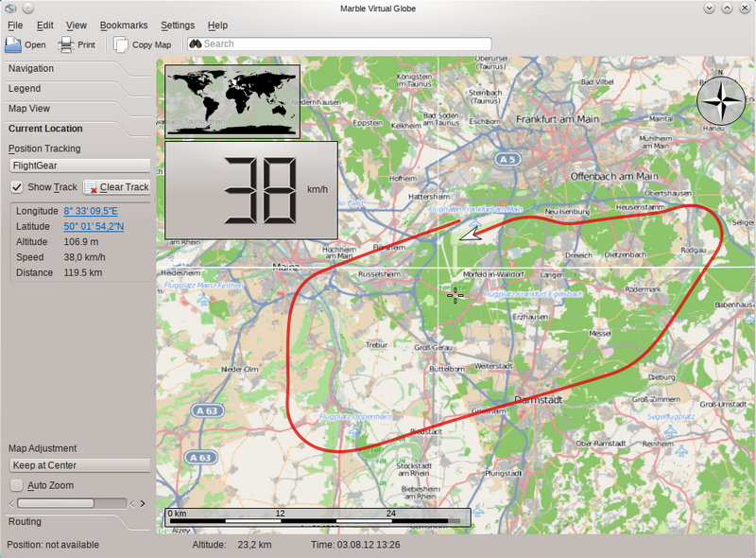The width and height of the screenshot is (756, 558).
Task: Open the Edit menu
Action: [x=44, y=26]
